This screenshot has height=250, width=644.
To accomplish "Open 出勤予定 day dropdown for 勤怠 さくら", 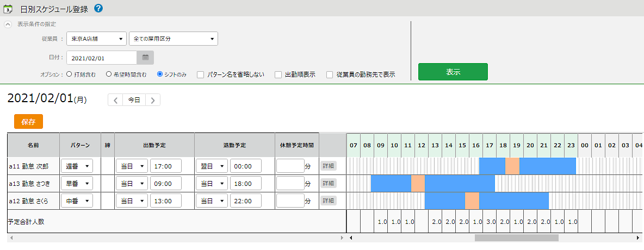I will tap(132, 201).
